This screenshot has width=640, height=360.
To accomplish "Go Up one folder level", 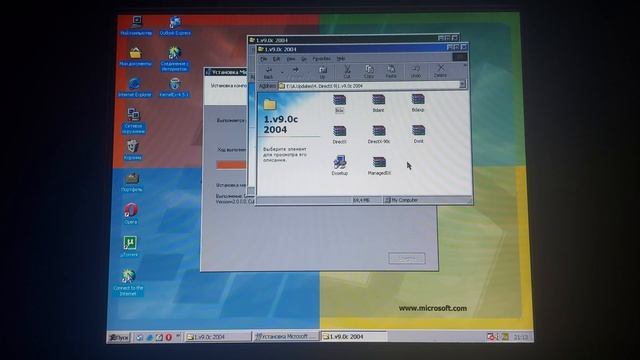I will 322,72.
